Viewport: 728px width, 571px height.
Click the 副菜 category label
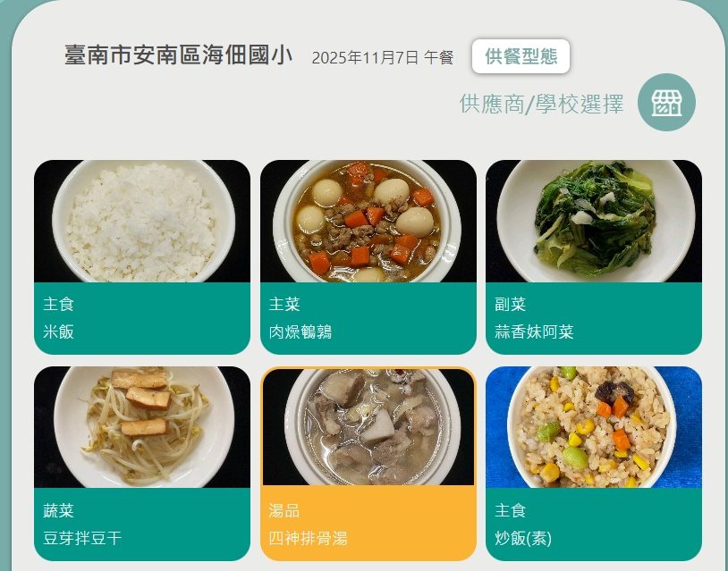coord(511,305)
